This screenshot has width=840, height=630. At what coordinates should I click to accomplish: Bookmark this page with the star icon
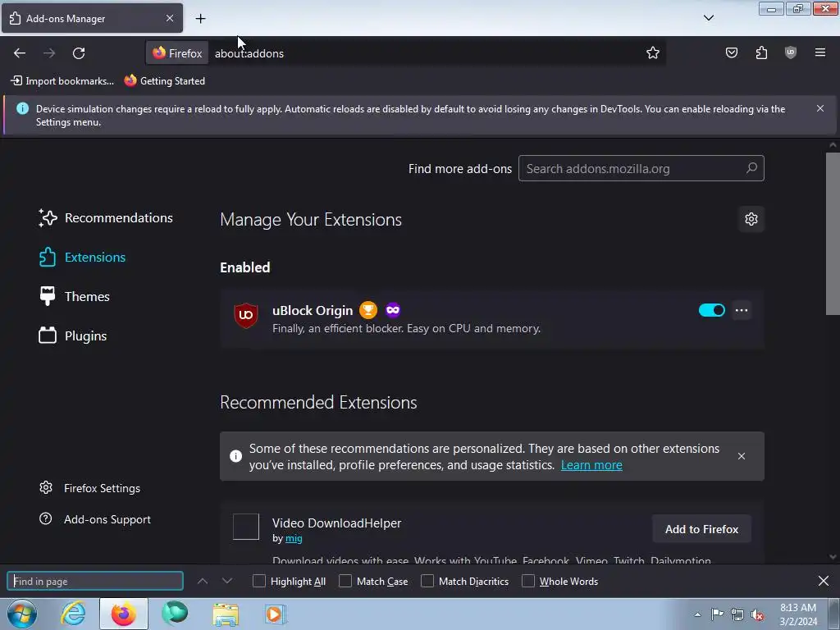652,53
